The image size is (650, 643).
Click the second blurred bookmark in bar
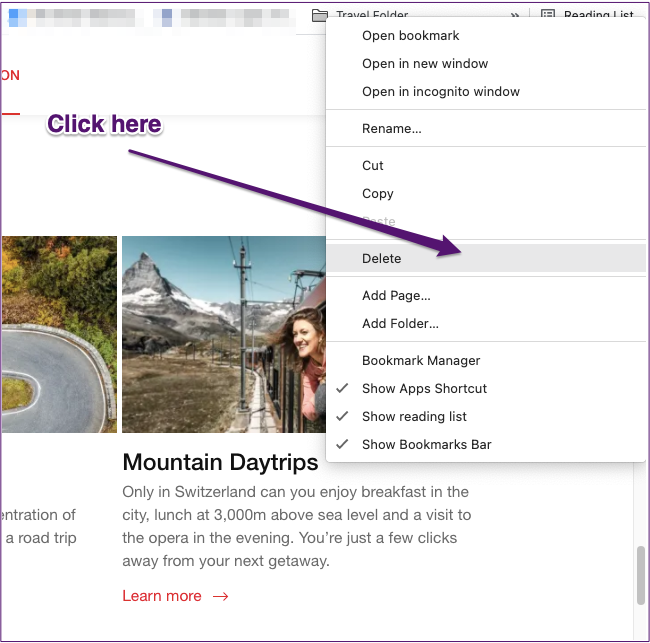click(x=222, y=18)
